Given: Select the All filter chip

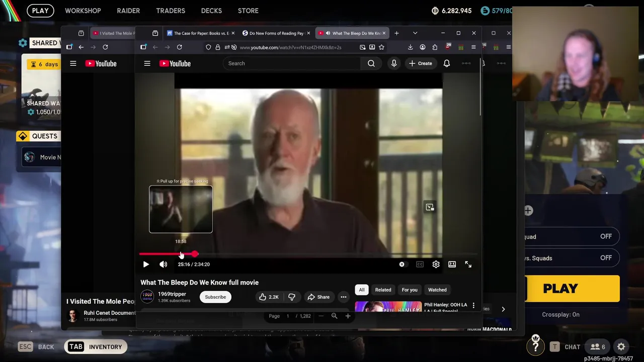Looking at the screenshot, I should coord(362,290).
